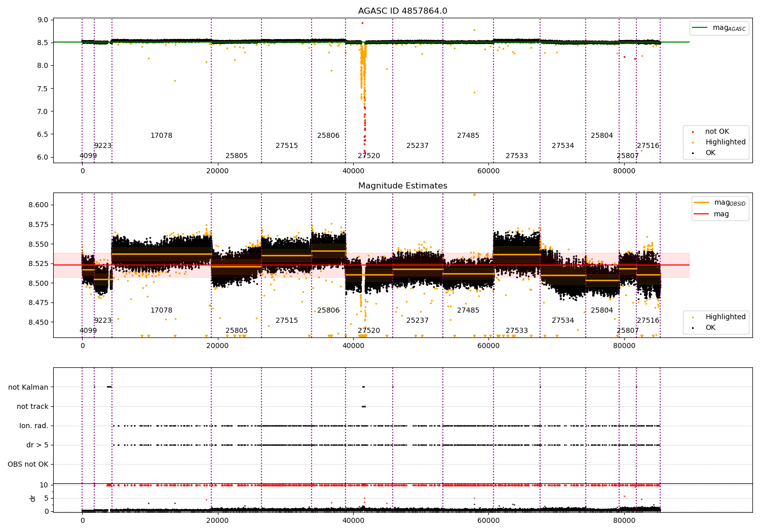Click obsid label 25806 in Magnitude Estimates plot
Screen dimensions: 760x532
328,310
